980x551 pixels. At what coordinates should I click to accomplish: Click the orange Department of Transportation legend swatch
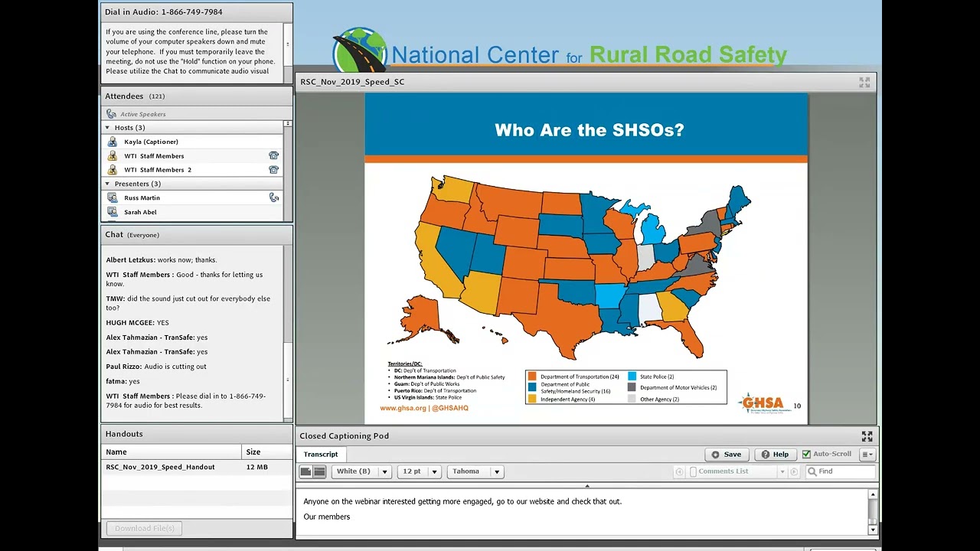pyautogui.click(x=532, y=377)
